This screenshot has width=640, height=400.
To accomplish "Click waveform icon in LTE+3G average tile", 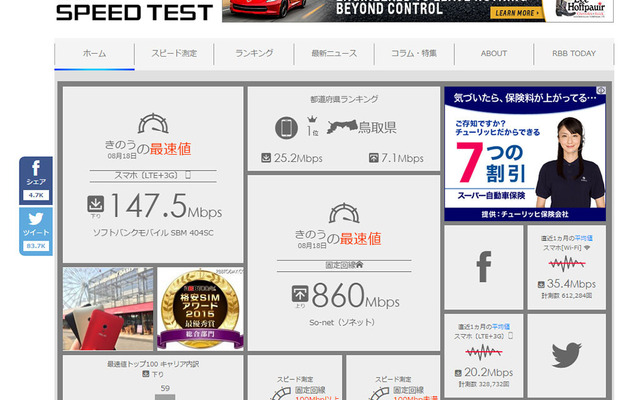I will point(484,352).
